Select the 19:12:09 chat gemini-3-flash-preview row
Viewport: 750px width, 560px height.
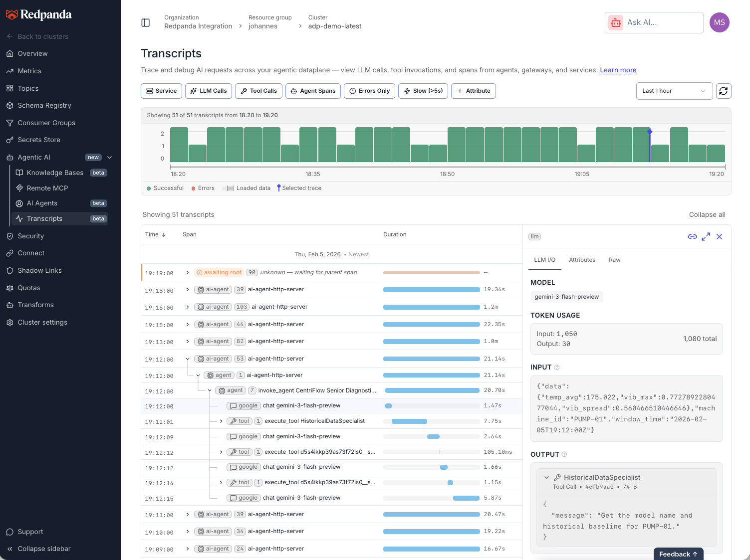click(331, 437)
